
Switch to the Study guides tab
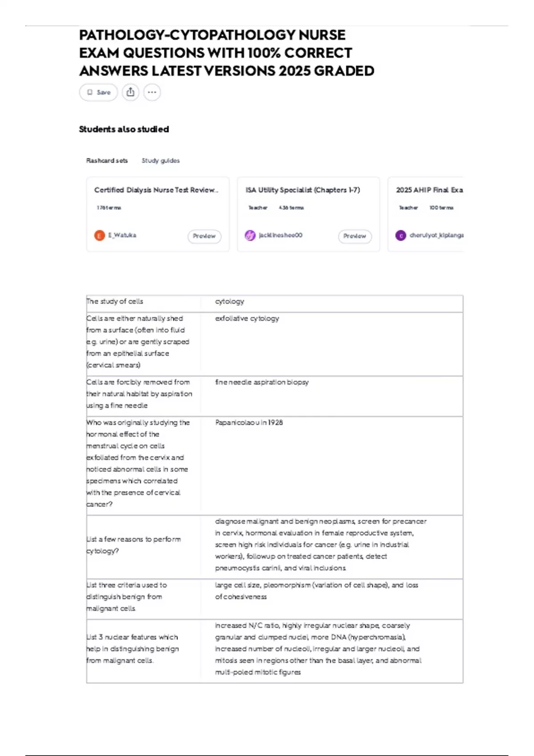(161, 161)
